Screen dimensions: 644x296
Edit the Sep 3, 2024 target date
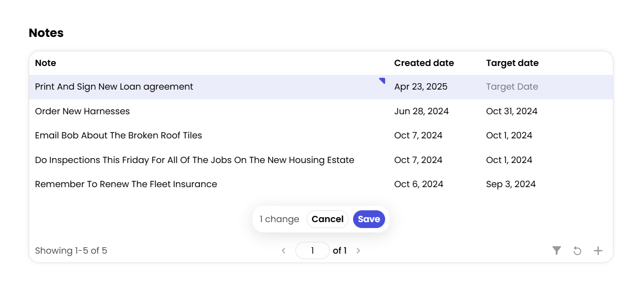(510, 184)
